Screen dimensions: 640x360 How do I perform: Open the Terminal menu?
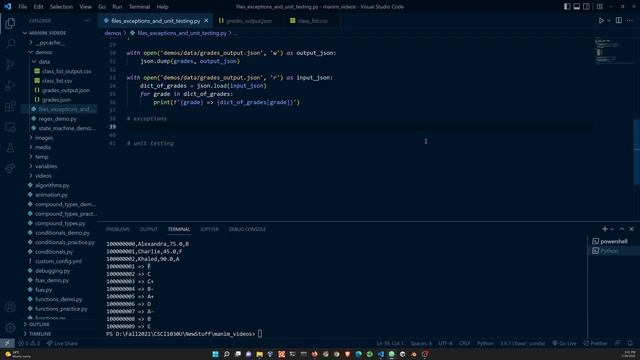point(139,7)
